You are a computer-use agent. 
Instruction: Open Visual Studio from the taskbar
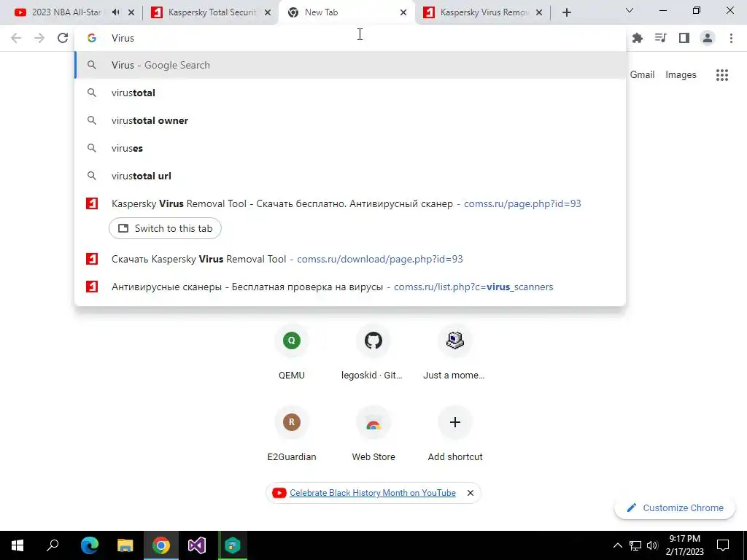click(x=197, y=545)
